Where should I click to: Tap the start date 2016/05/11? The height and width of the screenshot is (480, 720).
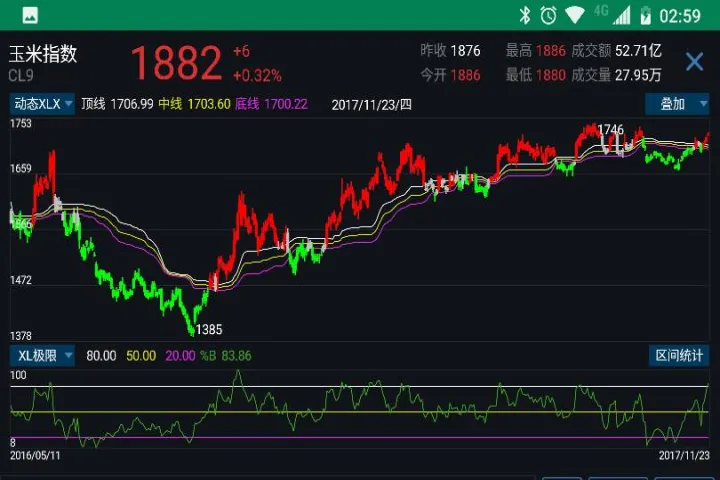tap(35, 455)
